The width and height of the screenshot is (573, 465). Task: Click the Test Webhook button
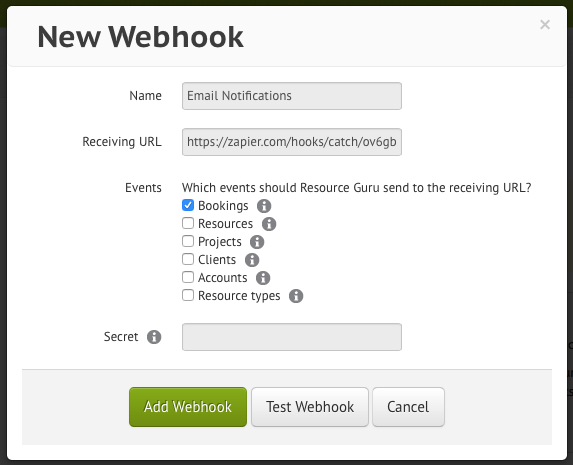click(x=310, y=407)
